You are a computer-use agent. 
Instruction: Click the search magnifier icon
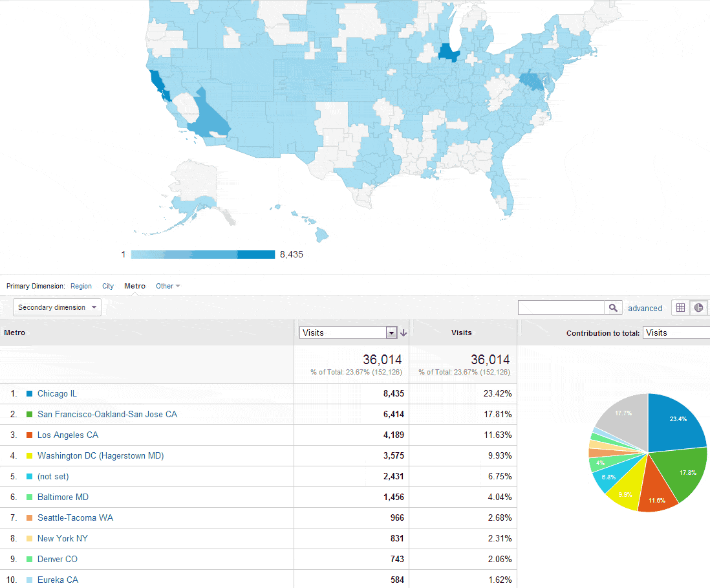613,307
